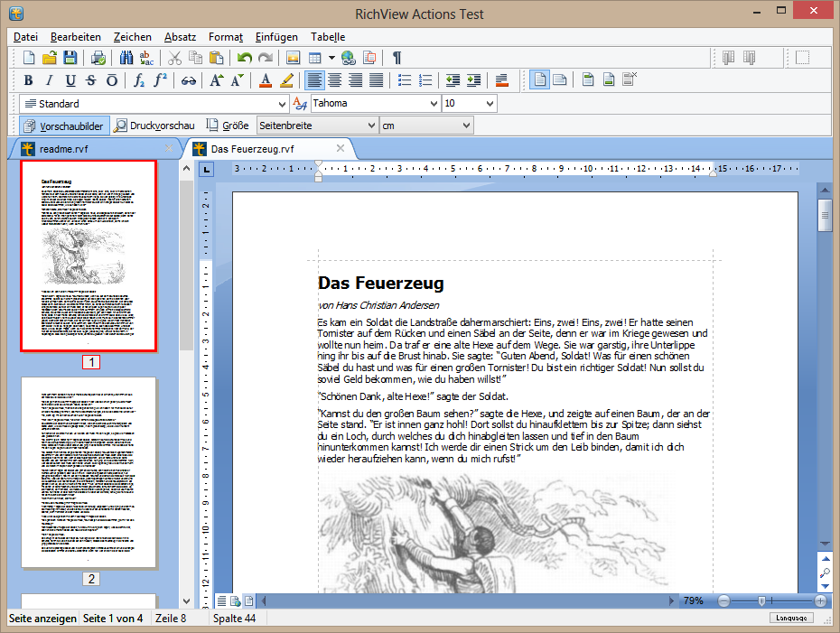Toggle Bold text formatting
Screen dimensions: 840x633
(28, 80)
